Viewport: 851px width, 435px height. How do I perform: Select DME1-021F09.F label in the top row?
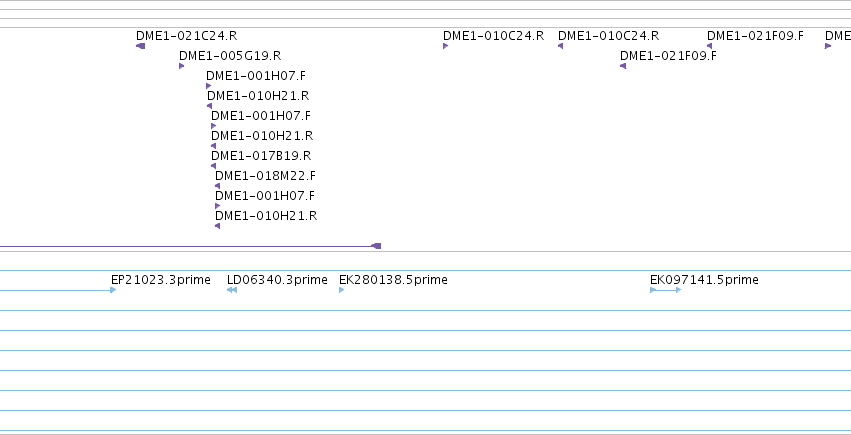[755, 36]
